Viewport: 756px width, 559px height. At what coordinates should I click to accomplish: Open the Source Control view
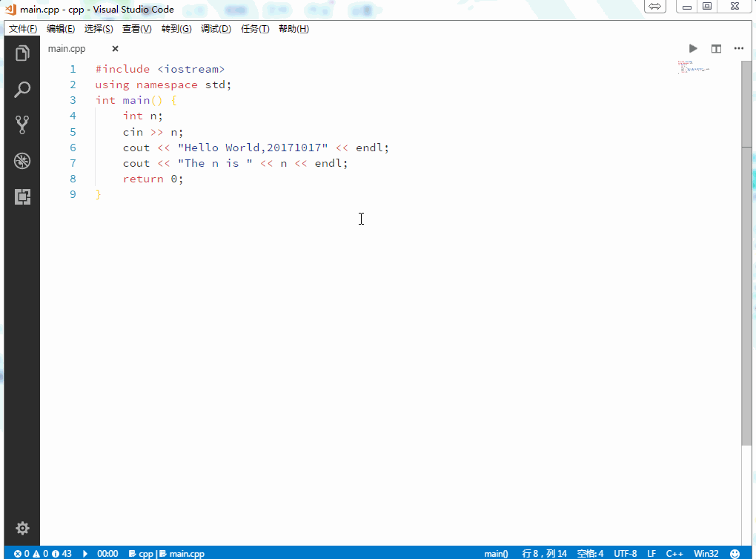pos(22,125)
